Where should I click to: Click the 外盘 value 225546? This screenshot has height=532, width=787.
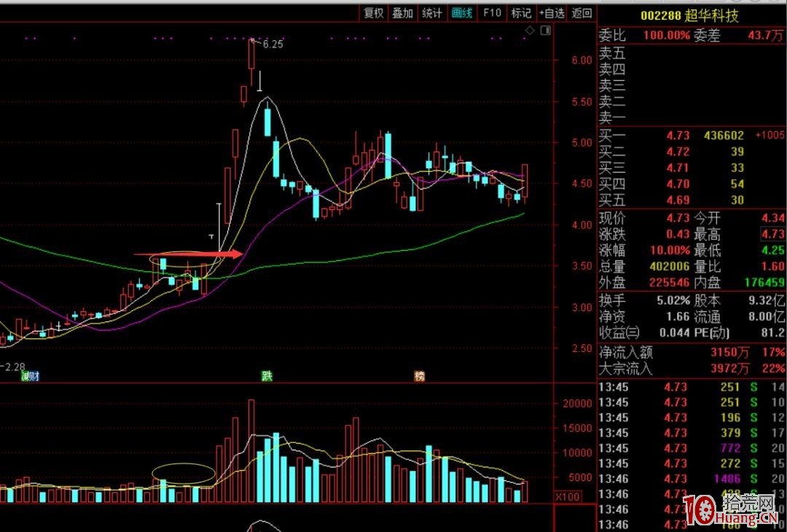tap(670, 282)
